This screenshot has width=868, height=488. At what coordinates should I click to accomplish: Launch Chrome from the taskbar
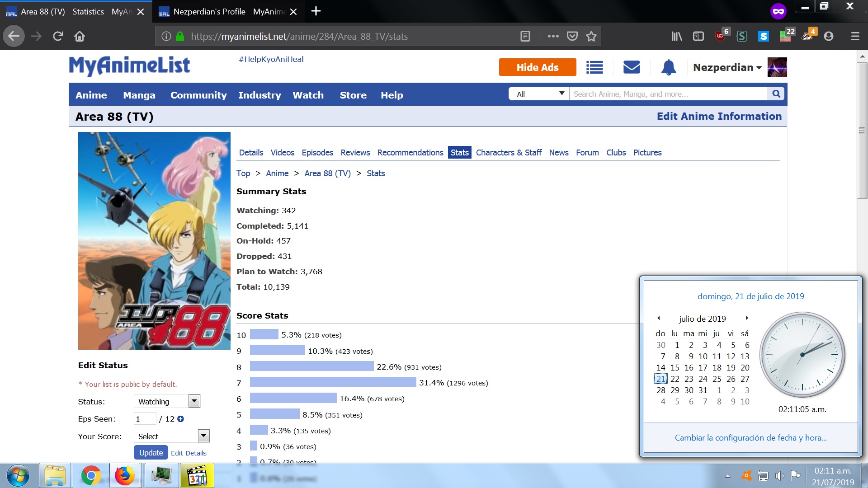91,476
